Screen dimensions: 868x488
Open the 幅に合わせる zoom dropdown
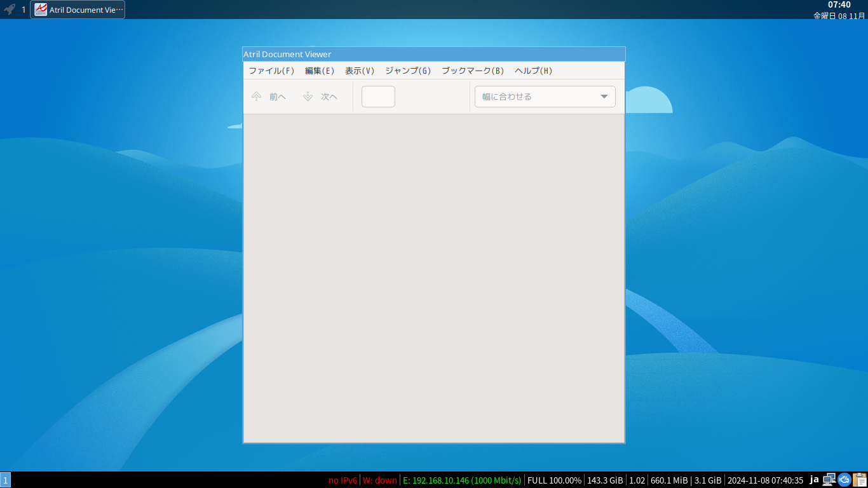tap(545, 97)
